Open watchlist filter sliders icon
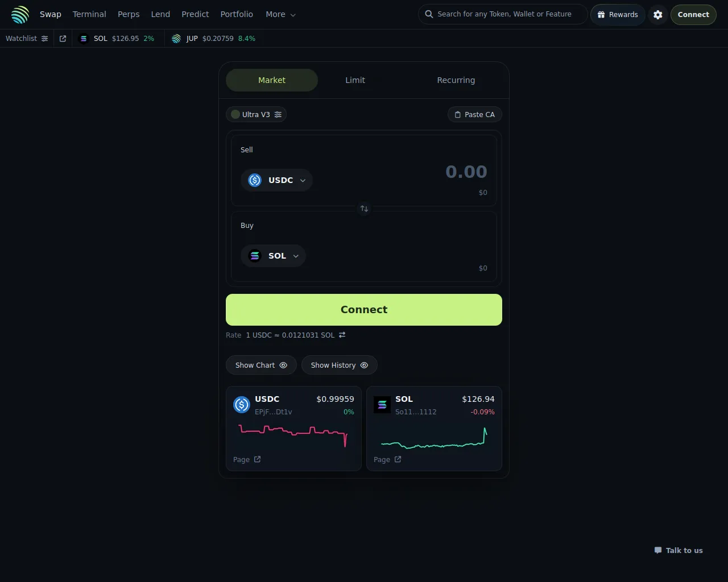Image resolution: width=728 pixels, height=582 pixels. (x=45, y=39)
